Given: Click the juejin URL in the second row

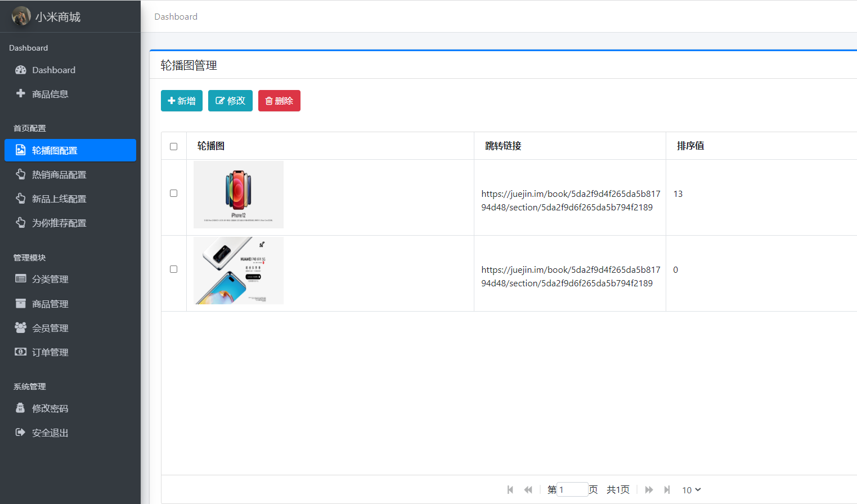Looking at the screenshot, I should [571, 276].
